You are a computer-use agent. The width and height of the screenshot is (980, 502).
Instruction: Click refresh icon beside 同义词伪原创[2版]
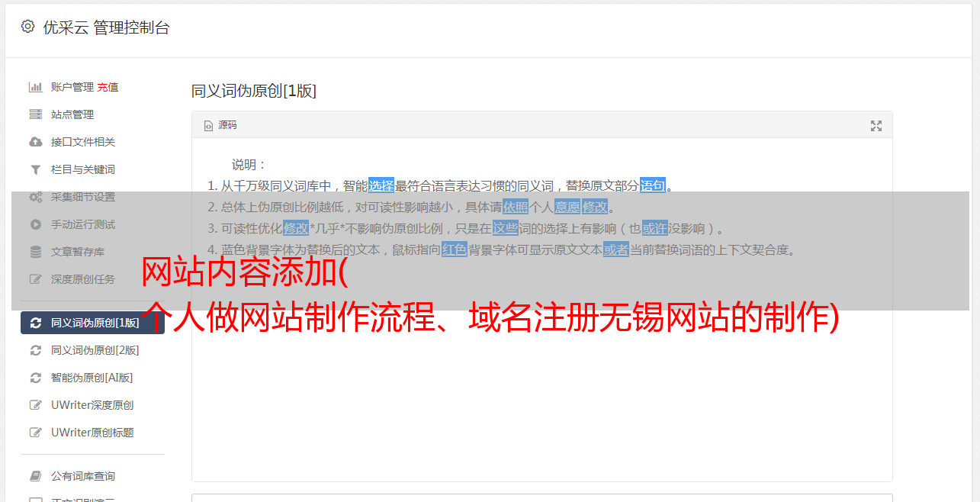point(36,350)
